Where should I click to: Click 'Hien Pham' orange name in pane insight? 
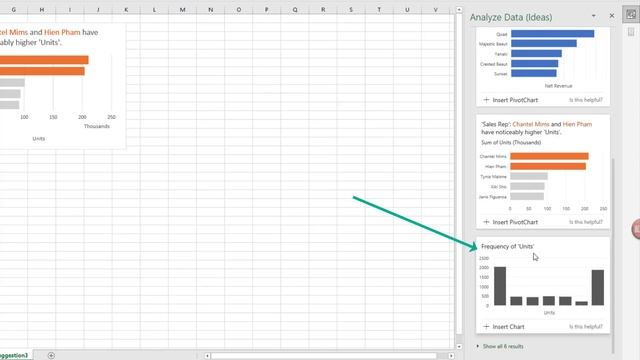[577, 124]
